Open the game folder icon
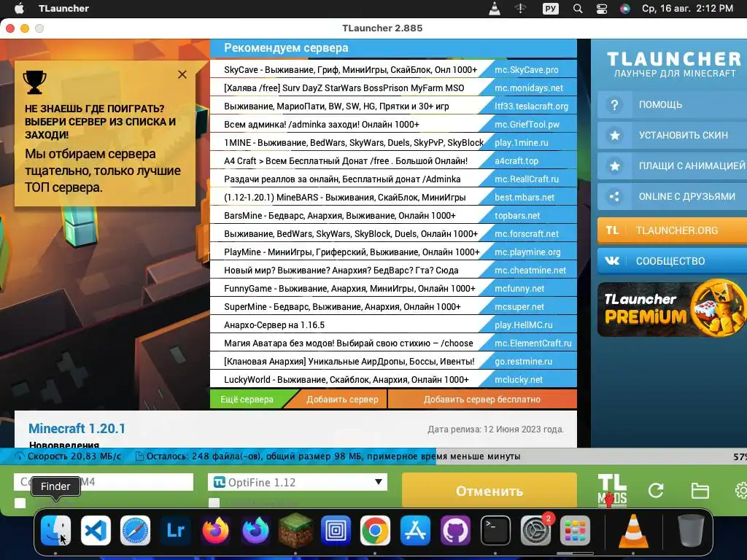Image resolution: width=747 pixels, height=560 pixels. click(700, 491)
